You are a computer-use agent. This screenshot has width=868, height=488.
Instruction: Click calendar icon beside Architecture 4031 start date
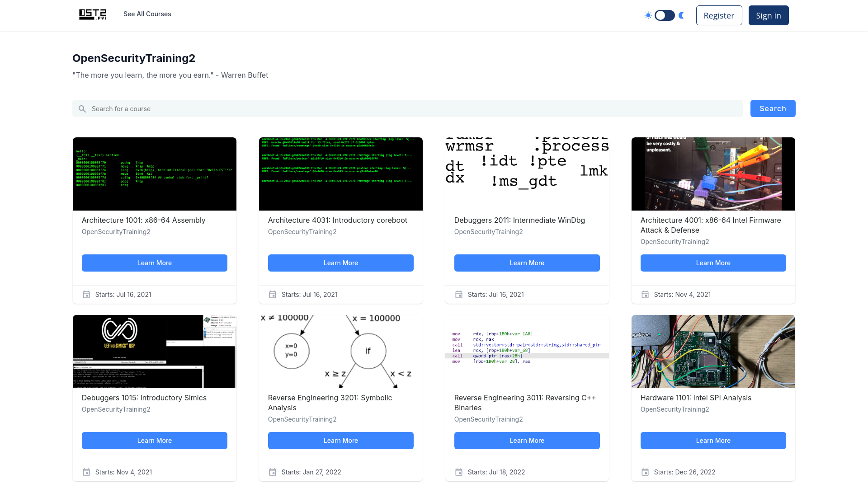click(x=273, y=295)
